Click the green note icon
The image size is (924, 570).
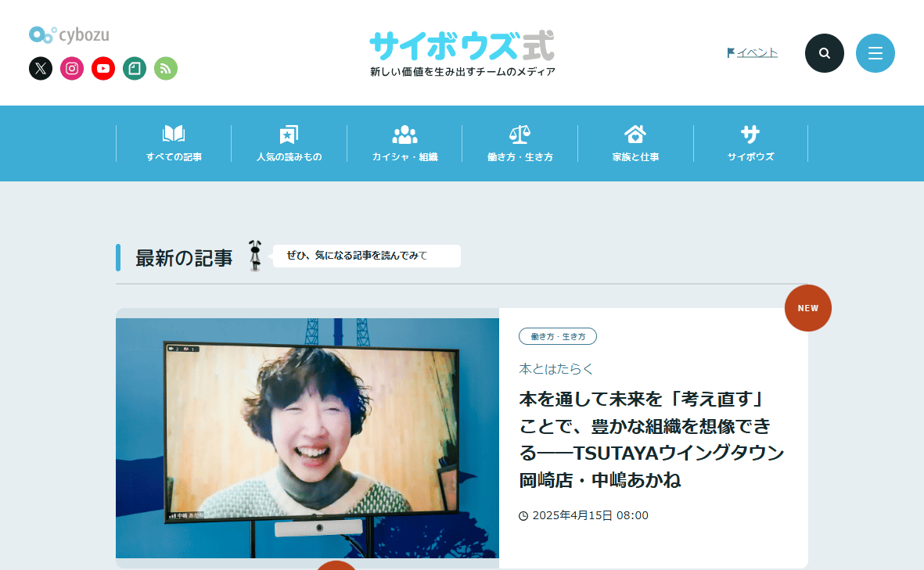(135, 69)
